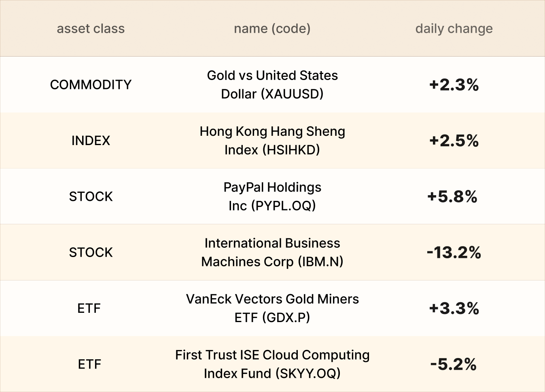
Task: Select the INDEX asset class cell
Action: click(91, 141)
